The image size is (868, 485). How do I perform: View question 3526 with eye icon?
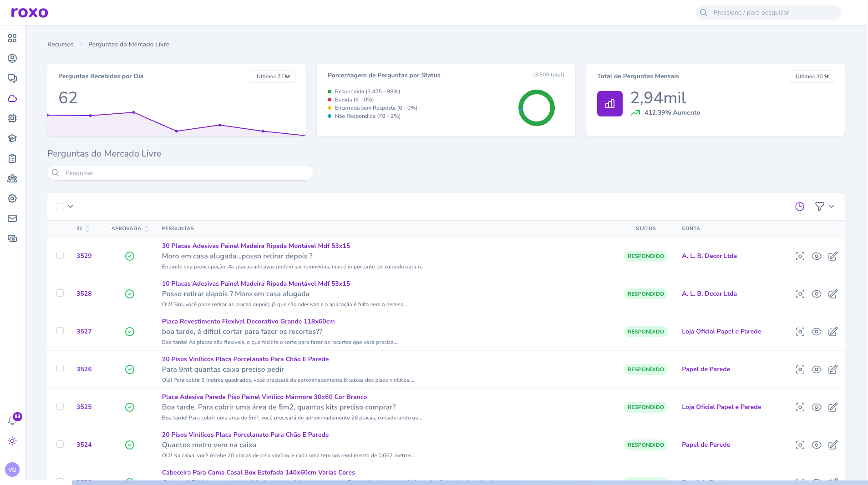817,369
